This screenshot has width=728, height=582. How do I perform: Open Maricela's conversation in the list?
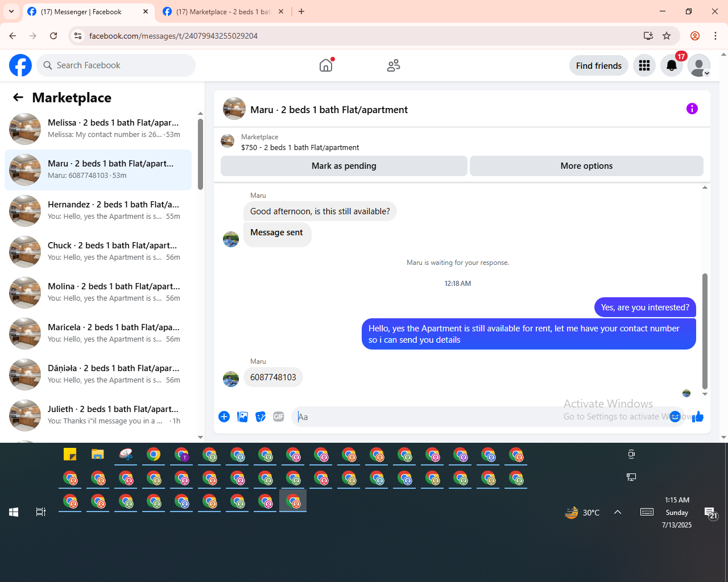click(x=98, y=334)
